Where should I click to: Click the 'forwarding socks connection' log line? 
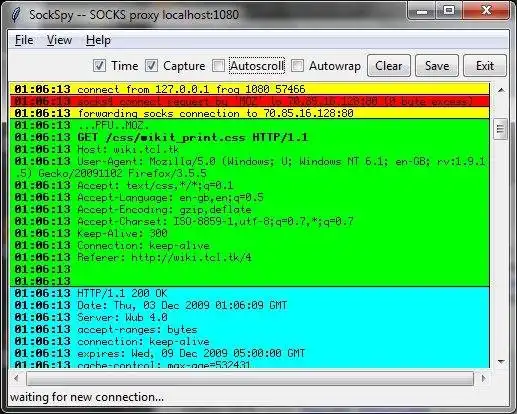[250, 113]
